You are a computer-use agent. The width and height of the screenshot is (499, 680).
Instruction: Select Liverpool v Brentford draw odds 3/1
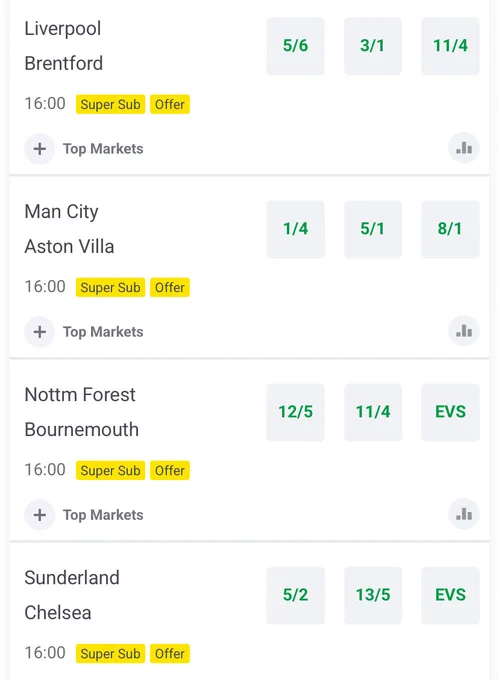(373, 46)
